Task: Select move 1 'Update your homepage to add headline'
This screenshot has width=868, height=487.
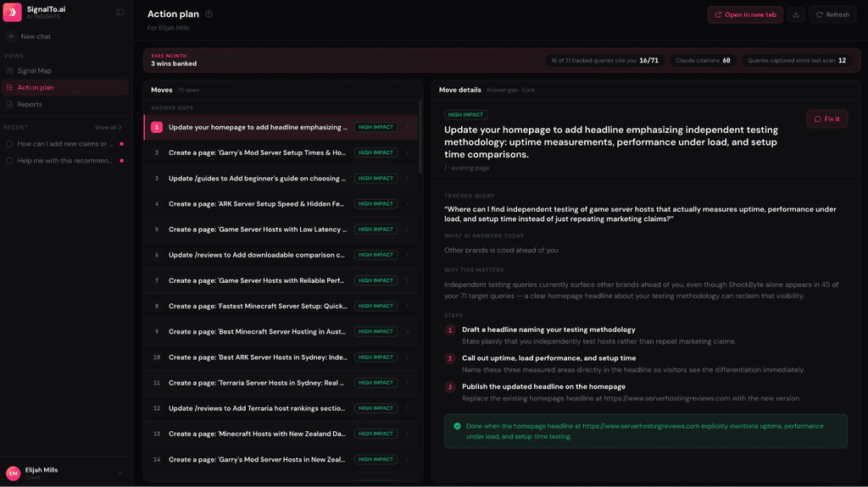Action: 281,127
